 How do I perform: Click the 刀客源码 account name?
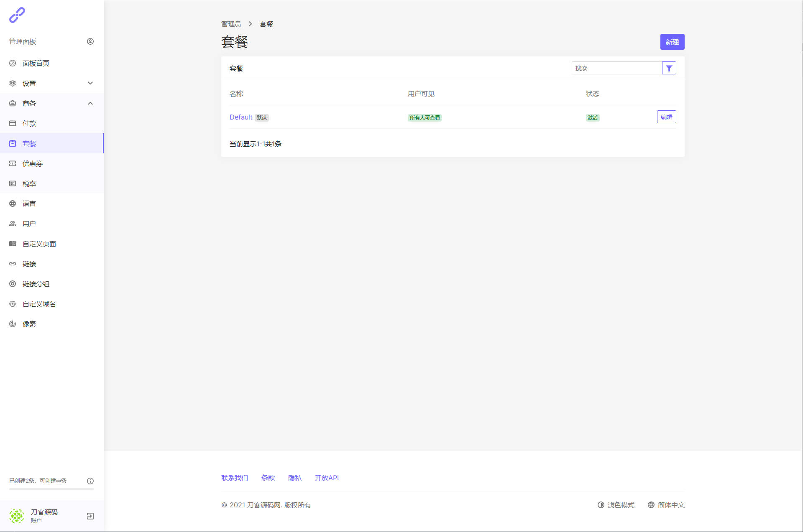pyautogui.click(x=44, y=512)
